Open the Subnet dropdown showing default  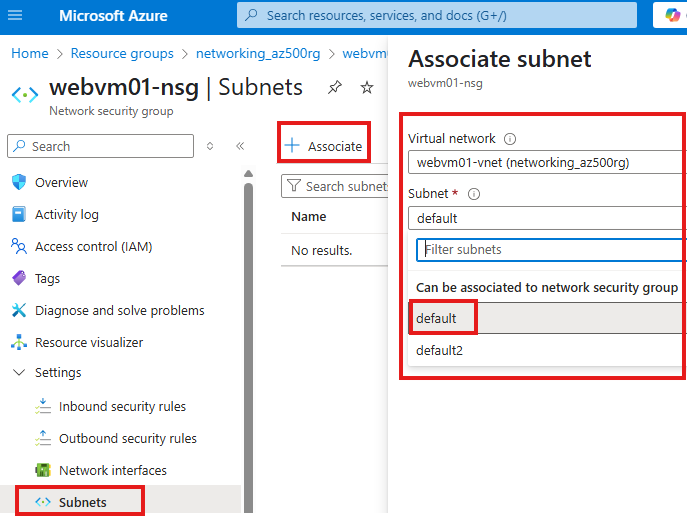(x=547, y=218)
